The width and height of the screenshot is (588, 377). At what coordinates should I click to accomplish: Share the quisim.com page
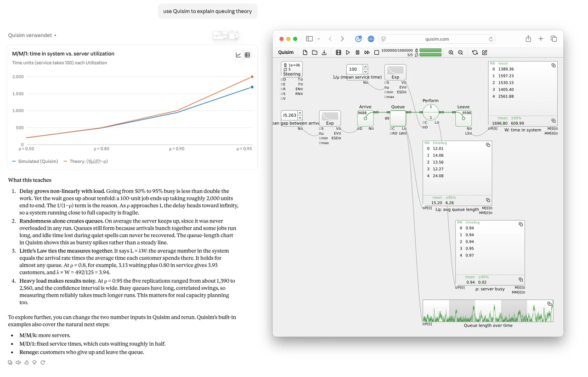[528, 39]
